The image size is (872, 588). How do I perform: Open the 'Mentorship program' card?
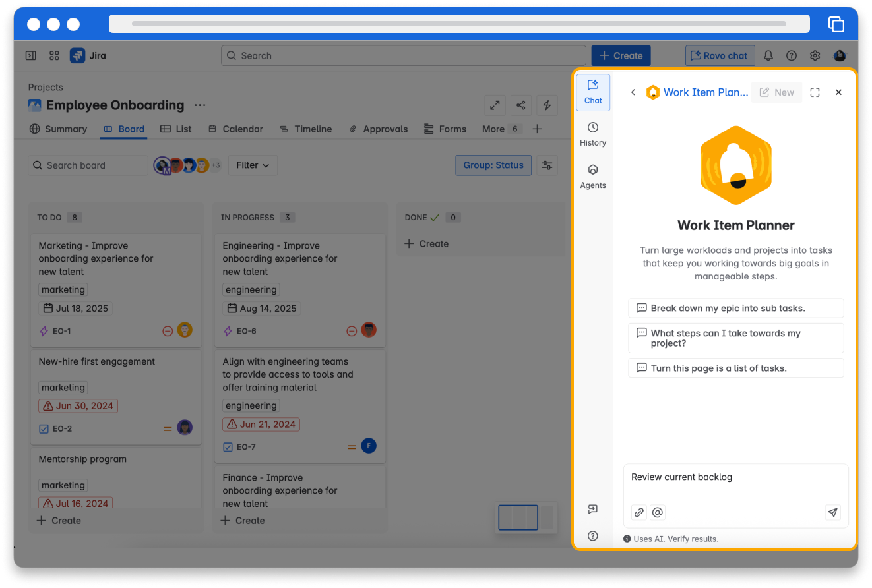(x=116, y=478)
